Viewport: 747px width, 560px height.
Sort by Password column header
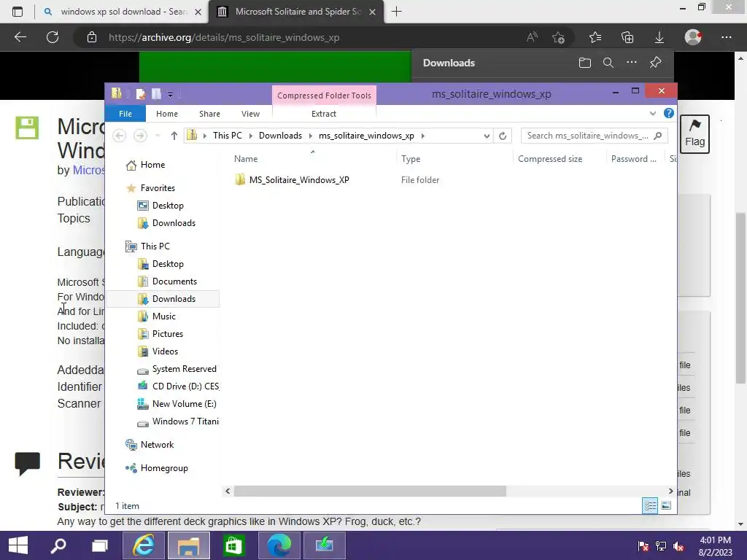coord(635,158)
